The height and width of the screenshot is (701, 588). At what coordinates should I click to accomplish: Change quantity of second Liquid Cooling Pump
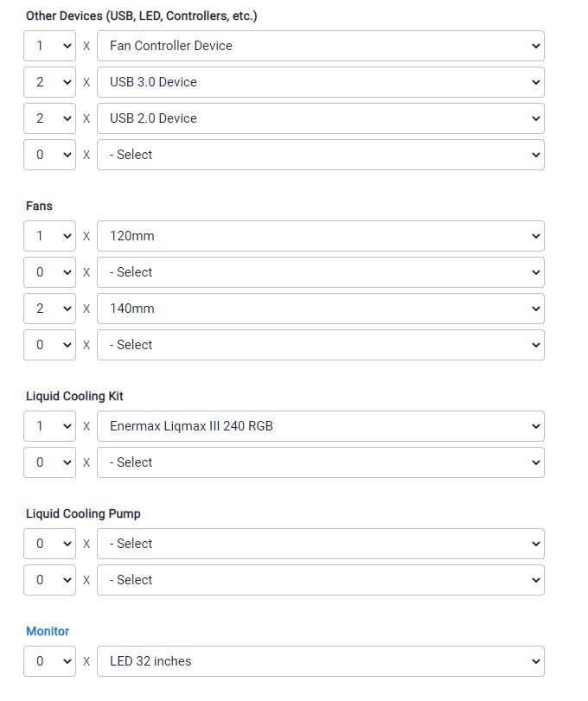tap(49, 579)
